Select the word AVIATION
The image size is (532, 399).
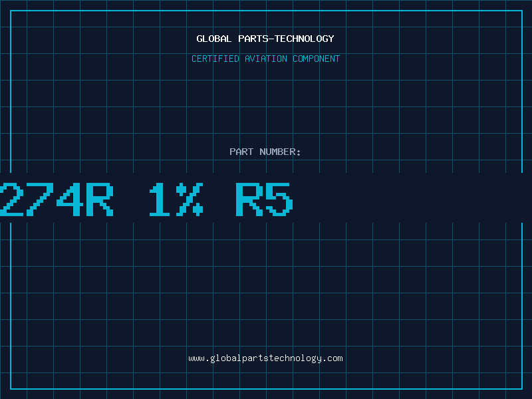click(266, 59)
